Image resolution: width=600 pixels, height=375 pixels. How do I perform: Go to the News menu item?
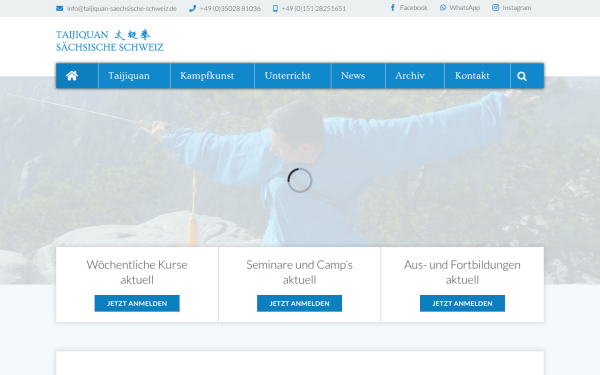tap(353, 76)
